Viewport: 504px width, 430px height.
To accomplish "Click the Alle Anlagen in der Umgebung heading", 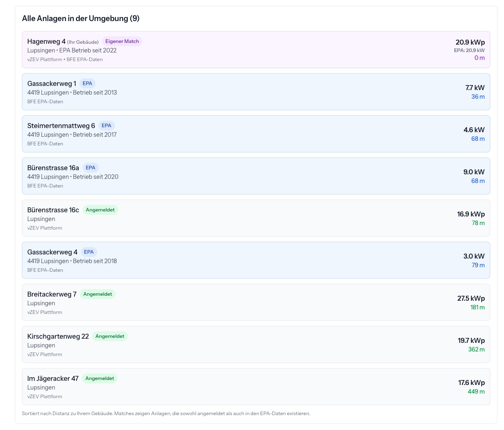I will click(81, 19).
